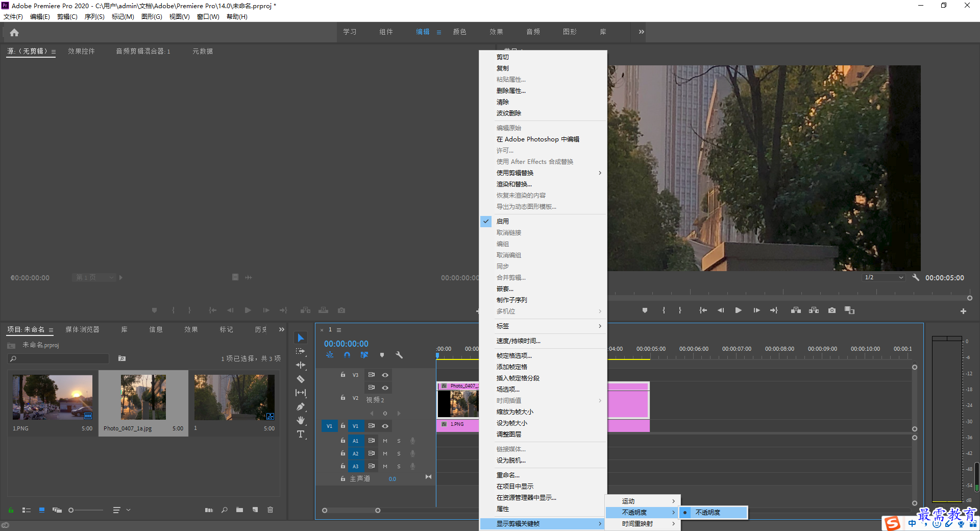Click Program monitor play button
Viewport: 980px width, 531px height.
(x=738, y=310)
